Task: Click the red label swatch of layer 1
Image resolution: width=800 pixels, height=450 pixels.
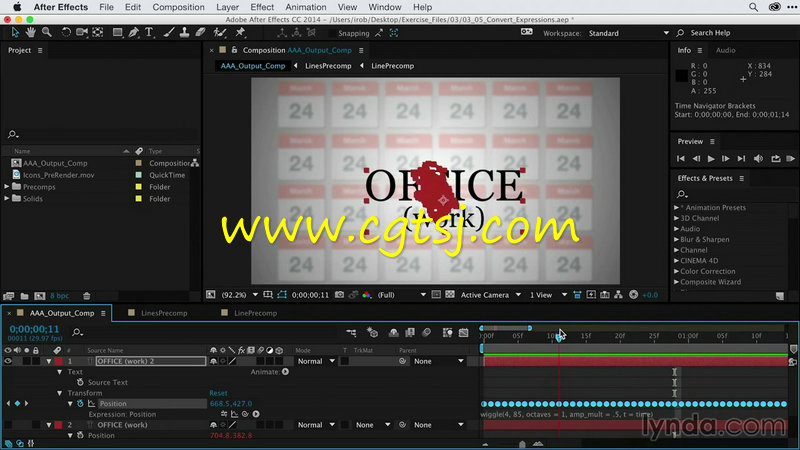Action: [59, 361]
